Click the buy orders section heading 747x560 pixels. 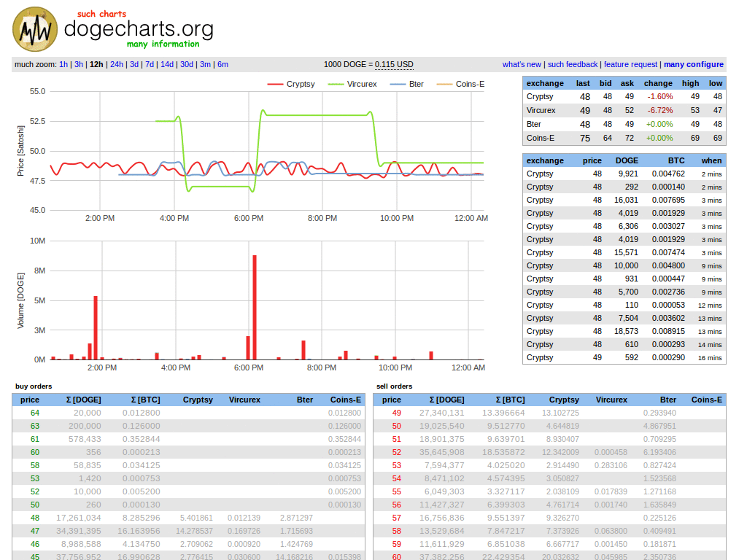34,386
